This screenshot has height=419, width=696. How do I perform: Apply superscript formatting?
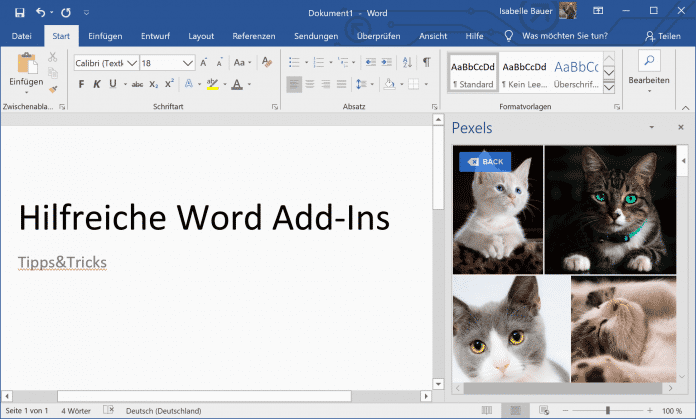pyautogui.click(x=170, y=84)
